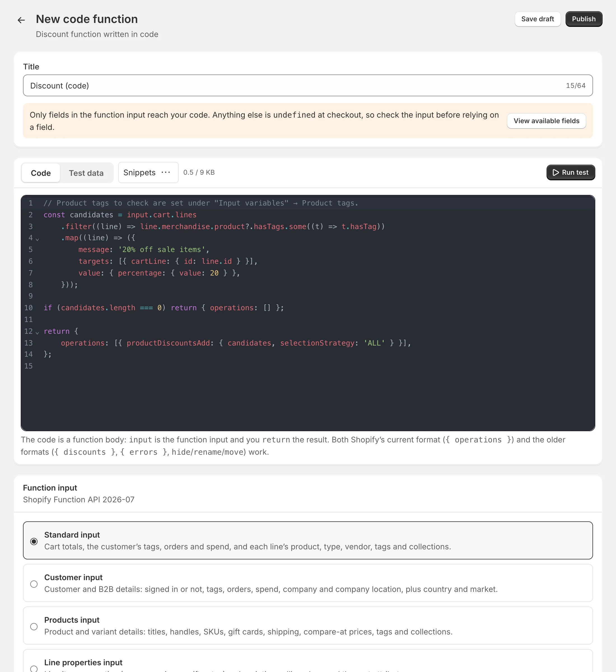This screenshot has height=672, width=616.
Task: Click the comment on code line 1
Action: 201,203
